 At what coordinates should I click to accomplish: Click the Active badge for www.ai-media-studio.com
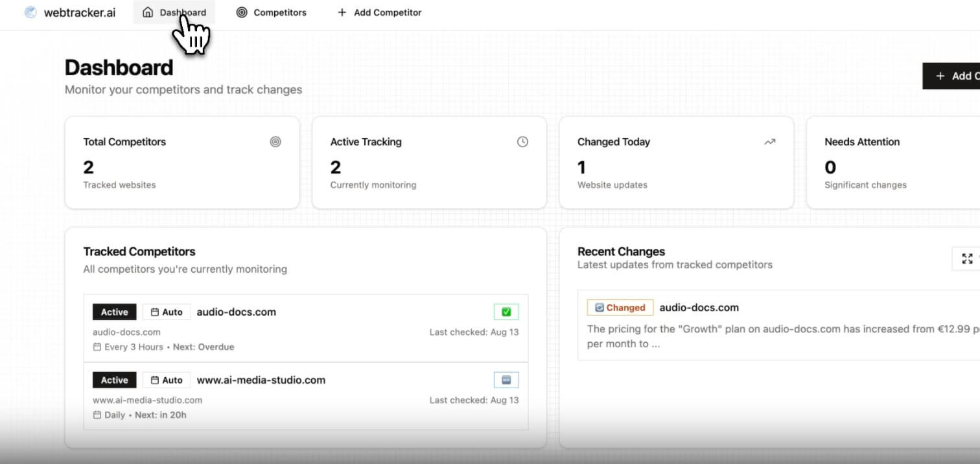[115, 380]
